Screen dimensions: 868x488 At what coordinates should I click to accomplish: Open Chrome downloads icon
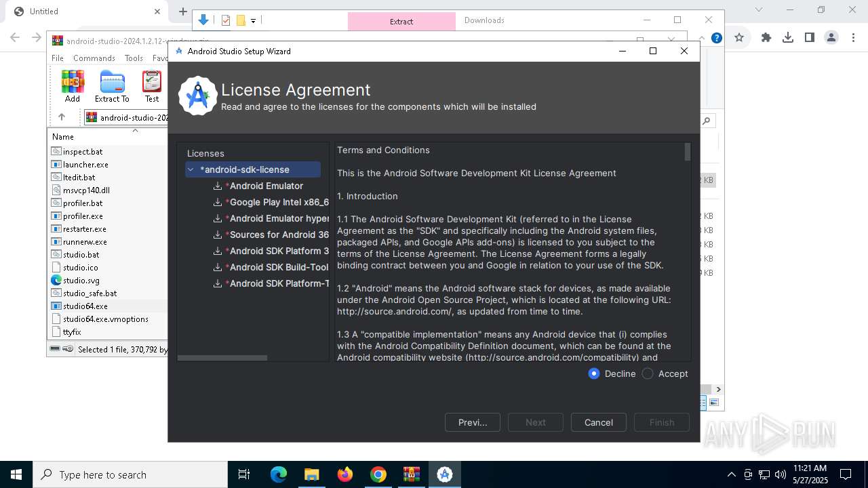788,38
